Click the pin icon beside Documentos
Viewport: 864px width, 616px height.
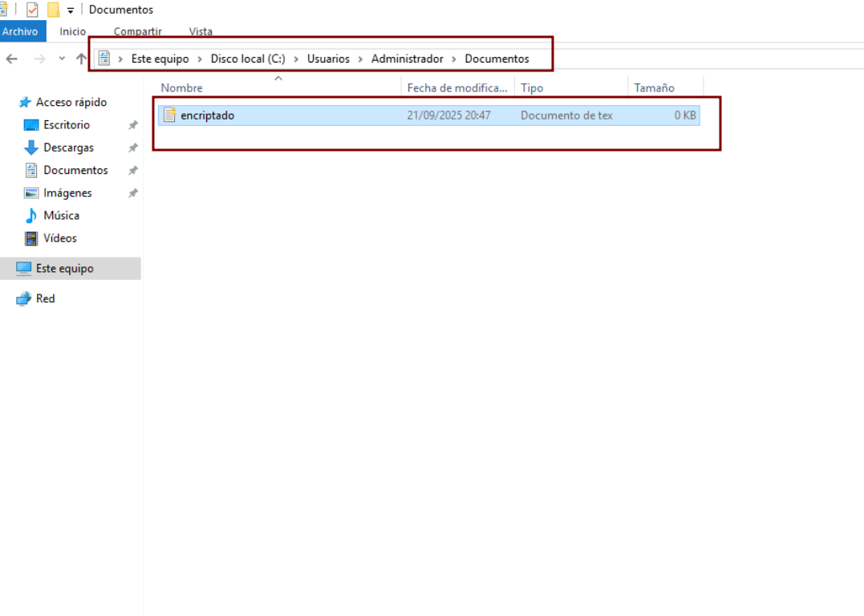(133, 170)
